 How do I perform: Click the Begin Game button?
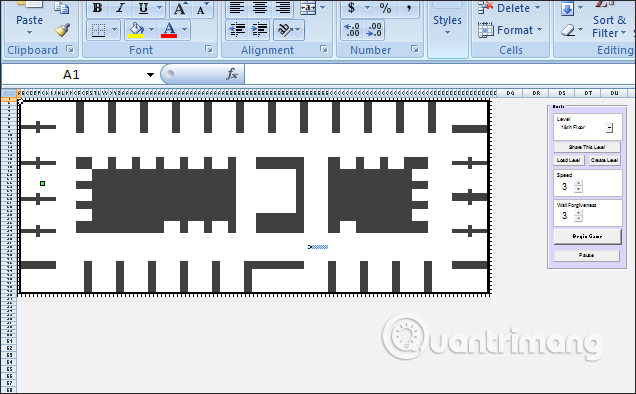pyautogui.click(x=587, y=236)
